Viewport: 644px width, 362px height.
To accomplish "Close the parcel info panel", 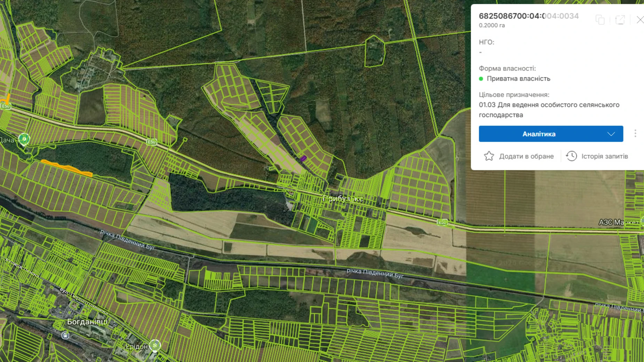I will 640,20.
